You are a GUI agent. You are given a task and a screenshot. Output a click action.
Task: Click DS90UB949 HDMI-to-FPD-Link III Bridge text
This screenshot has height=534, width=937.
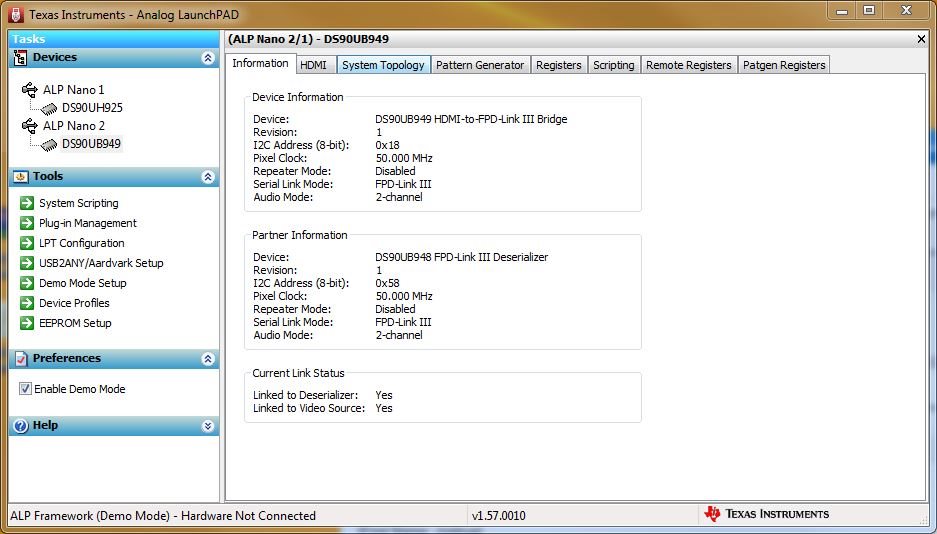(x=471, y=119)
